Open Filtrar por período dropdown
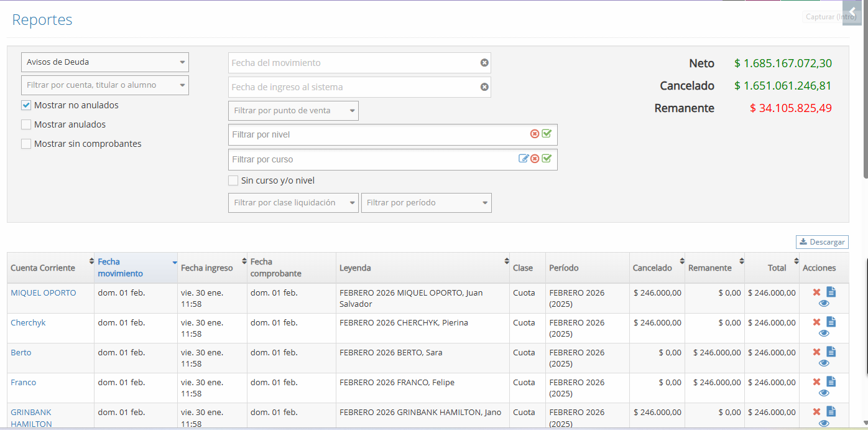 [426, 203]
